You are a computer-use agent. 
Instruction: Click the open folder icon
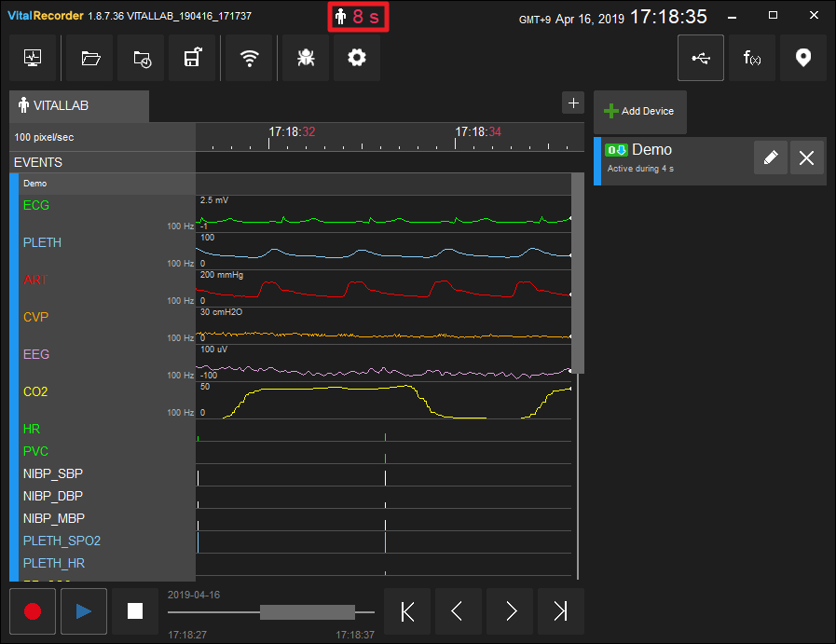click(90, 58)
